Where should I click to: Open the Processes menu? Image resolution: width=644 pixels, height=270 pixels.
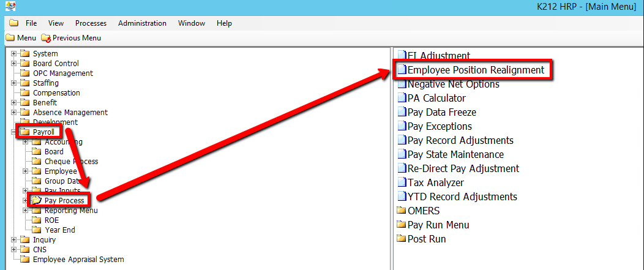coord(91,23)
